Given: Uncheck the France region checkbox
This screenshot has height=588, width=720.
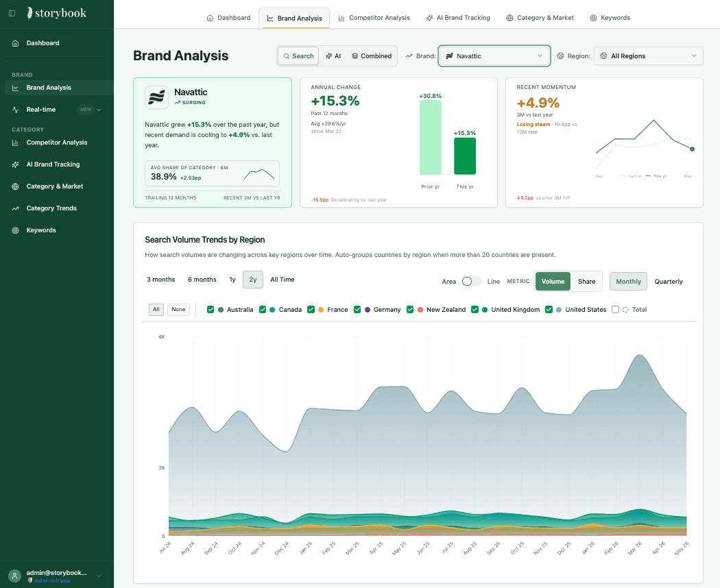Looking at the screenshot, I should (311, 309).
